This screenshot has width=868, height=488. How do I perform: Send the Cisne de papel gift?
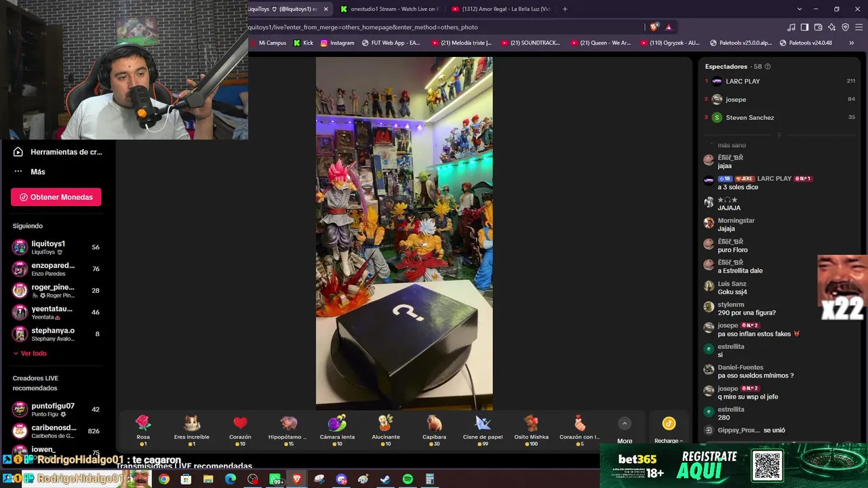(483, 430)
